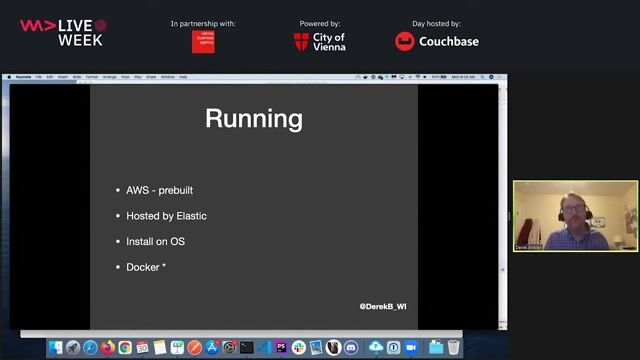This screenshot has width=640, height=360.
Task: Open the Help menu
Action: click(x=183, y=77)
